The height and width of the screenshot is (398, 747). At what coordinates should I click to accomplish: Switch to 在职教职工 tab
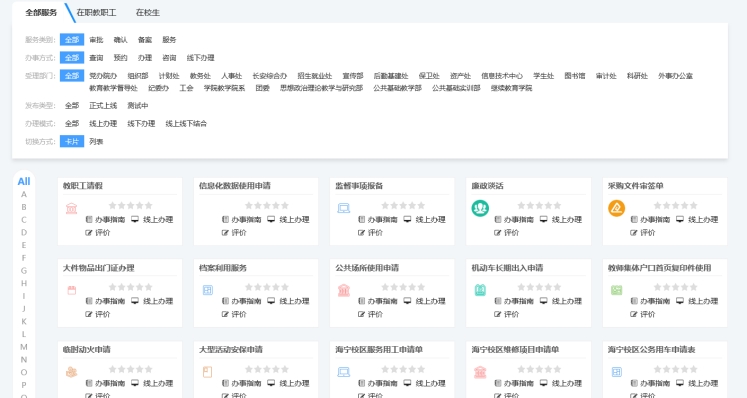96,12
